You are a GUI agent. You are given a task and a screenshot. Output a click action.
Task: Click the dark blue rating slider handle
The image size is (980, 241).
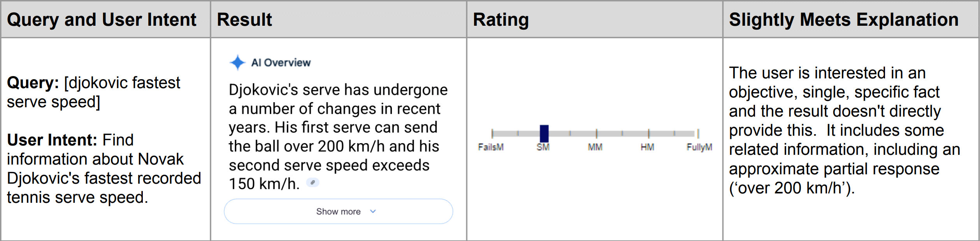(x=544, y=133)
